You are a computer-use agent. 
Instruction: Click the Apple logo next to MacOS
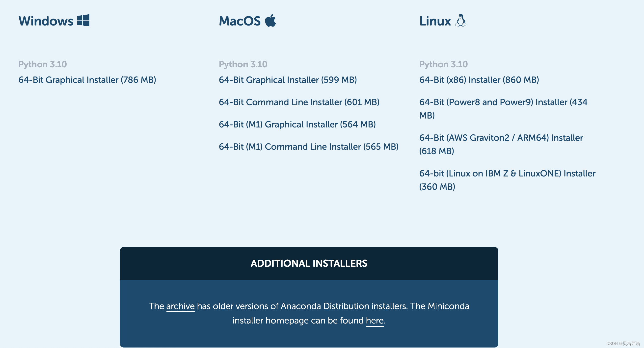270,20
